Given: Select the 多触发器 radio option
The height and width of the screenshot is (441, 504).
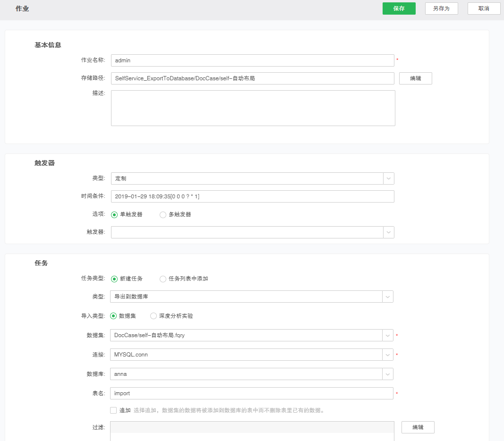Looking at the screenshot, I should tap(162, 214).
